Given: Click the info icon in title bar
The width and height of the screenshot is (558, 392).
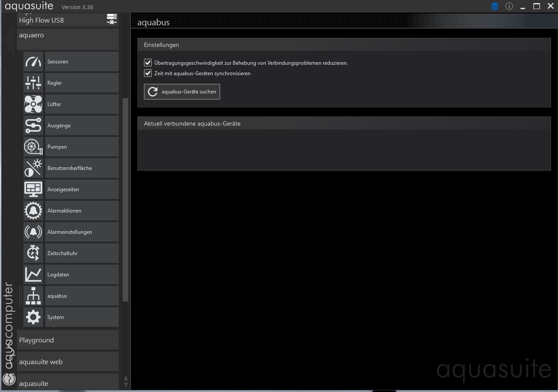Looking at the screenshot, I should tap(509, 7).
